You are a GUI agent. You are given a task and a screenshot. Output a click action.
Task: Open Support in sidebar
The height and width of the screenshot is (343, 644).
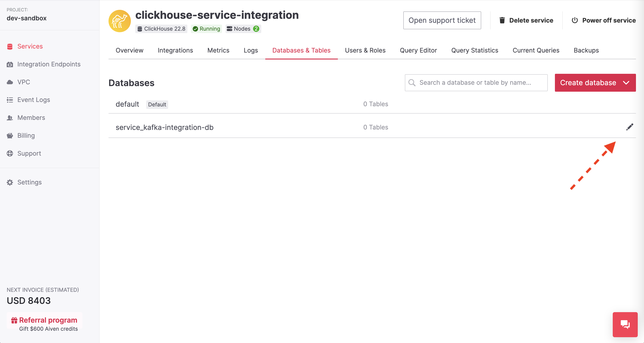pos(29,153)
